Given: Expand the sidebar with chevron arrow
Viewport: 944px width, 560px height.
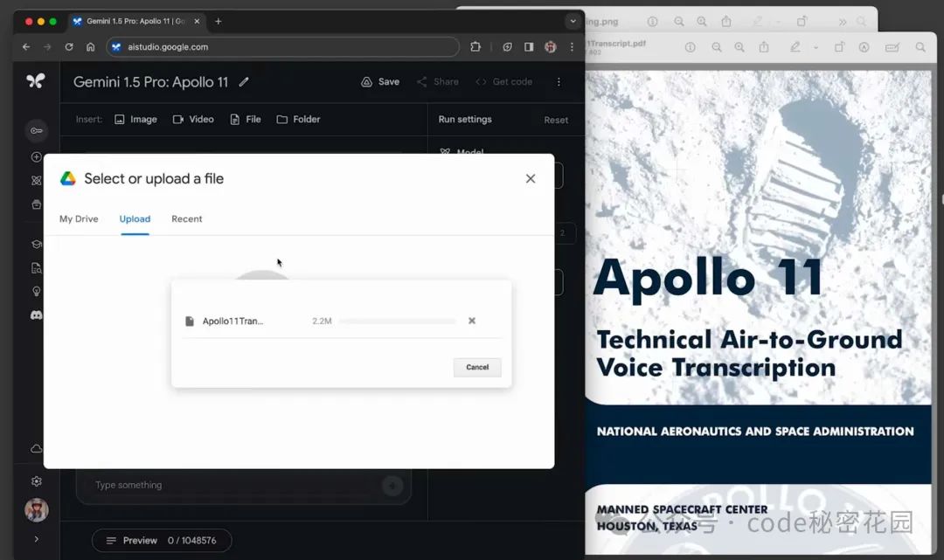Looking at the screenshot, I should 36,539.
